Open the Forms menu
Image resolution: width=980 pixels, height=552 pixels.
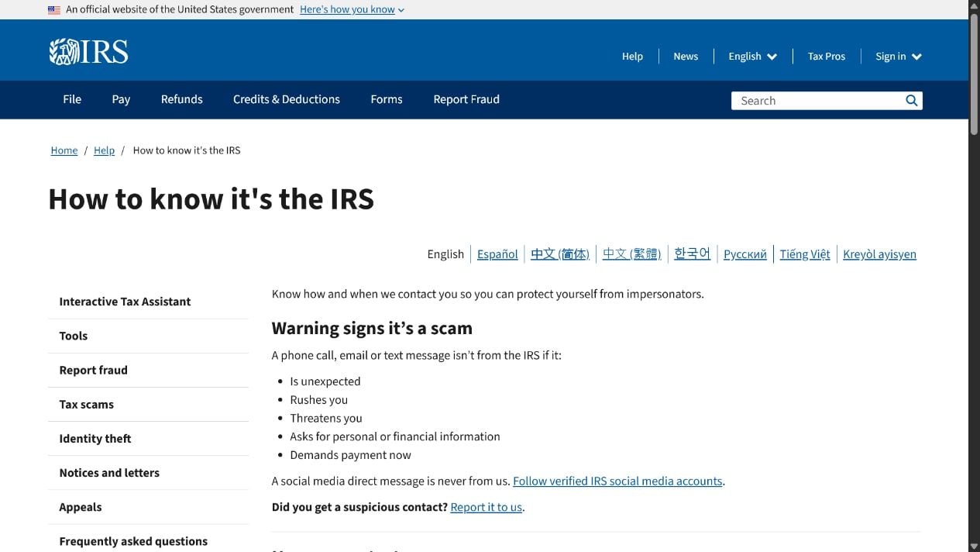tap(387, 99)
